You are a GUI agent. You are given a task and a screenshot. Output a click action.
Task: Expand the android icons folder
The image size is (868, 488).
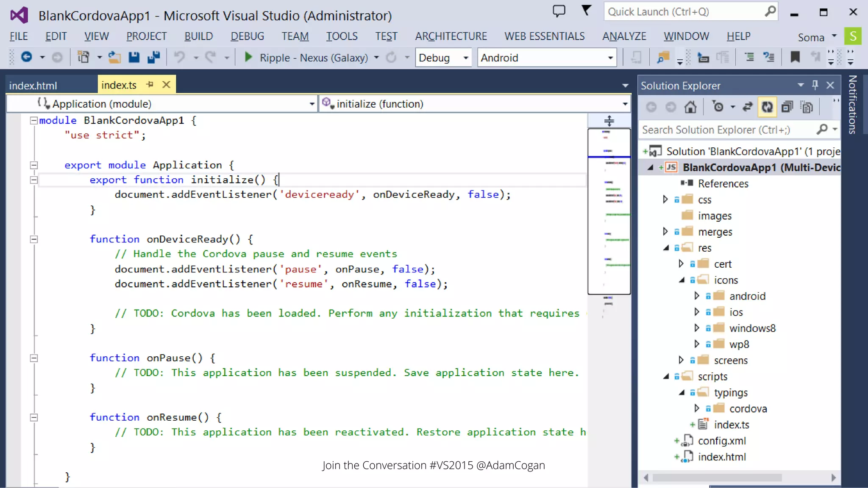coord(697,296)
